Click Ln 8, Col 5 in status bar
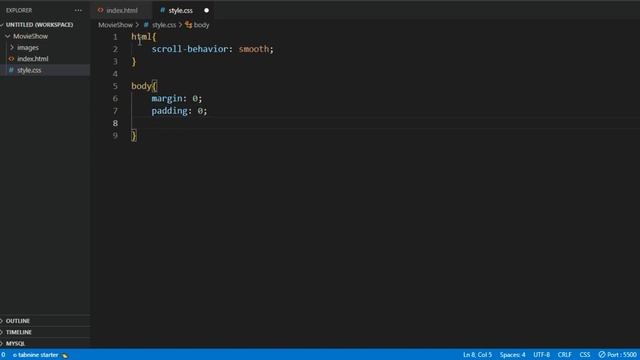The width and height of the screenshot is (640, 360). [477, 355]
